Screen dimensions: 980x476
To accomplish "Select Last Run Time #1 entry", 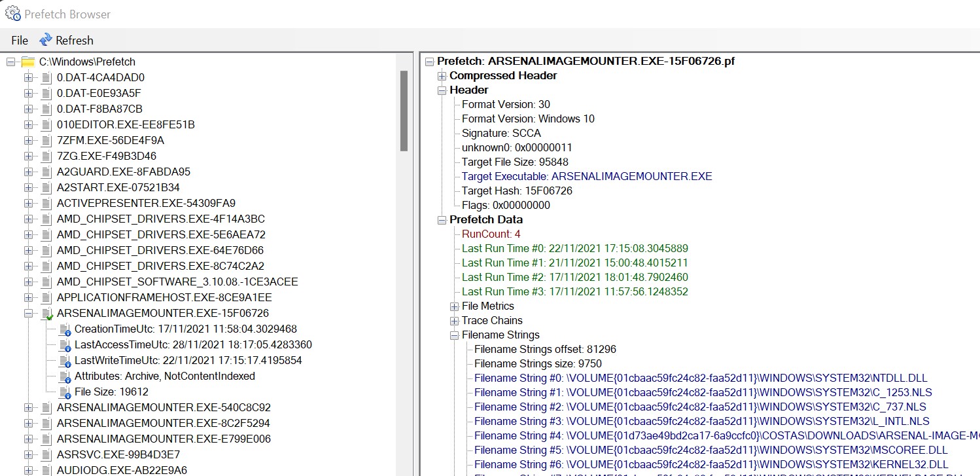I will pyautogui.click(x=575, y=263).
